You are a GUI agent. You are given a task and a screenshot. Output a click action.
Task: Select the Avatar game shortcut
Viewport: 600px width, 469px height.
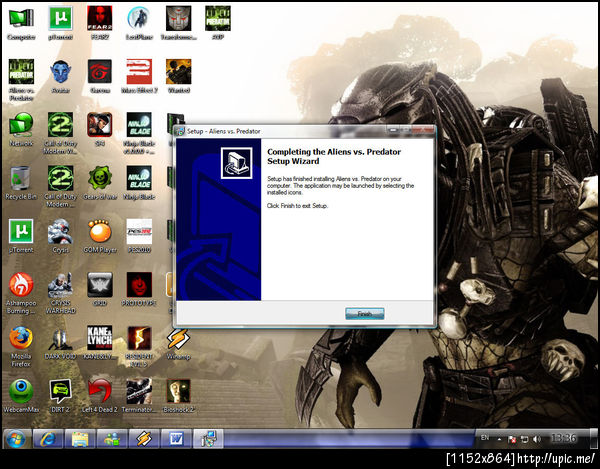coord(60,76)
